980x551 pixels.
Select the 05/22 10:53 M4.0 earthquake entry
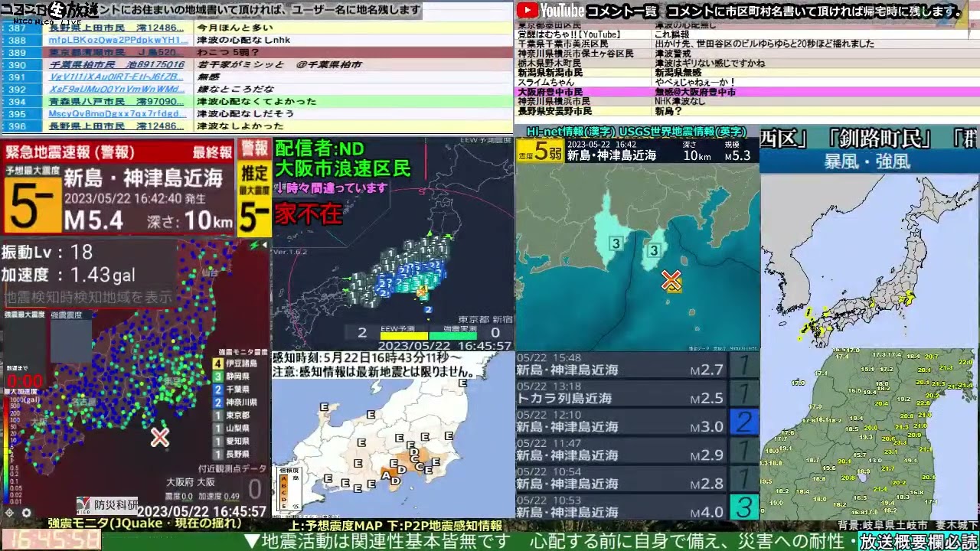point(637,507)
